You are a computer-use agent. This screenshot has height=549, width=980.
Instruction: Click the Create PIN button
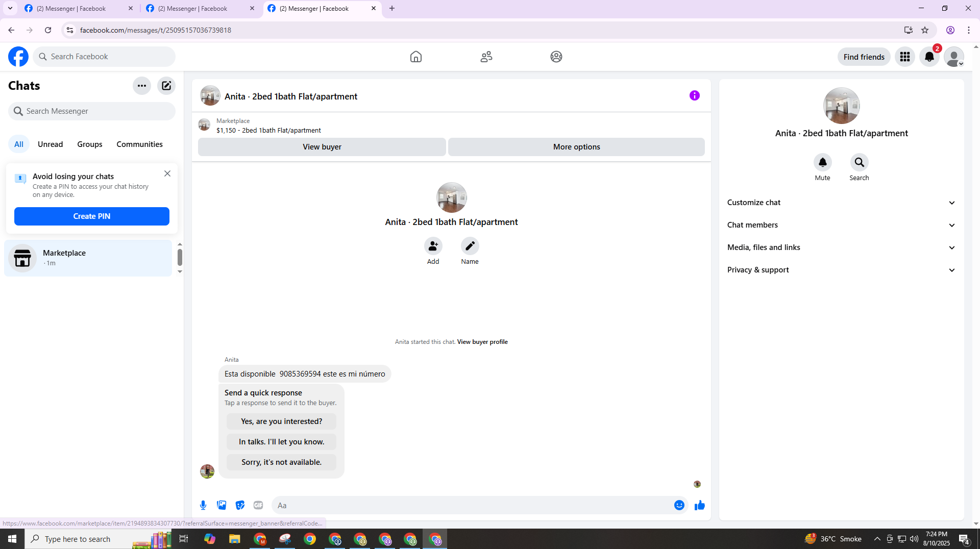coord(92,216)
